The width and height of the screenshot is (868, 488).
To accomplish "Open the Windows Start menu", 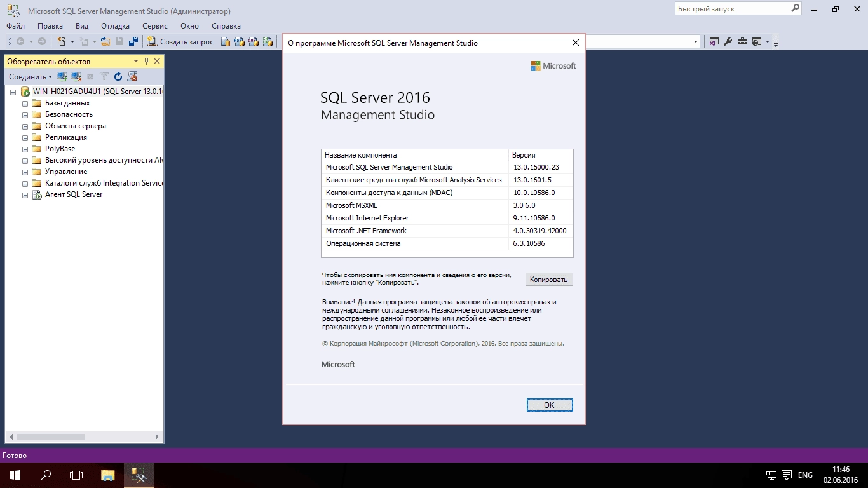I will (15, 475).
